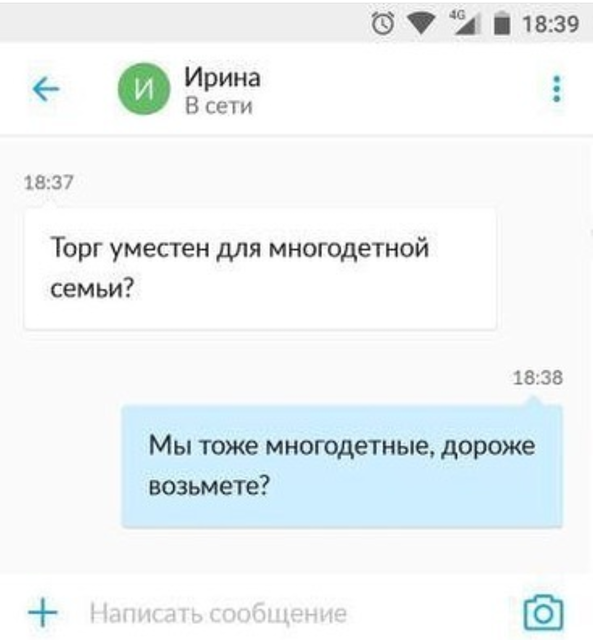Screen dimensions: 593x640
Task: Go back using the blue arrow
Action: (46, 89)
